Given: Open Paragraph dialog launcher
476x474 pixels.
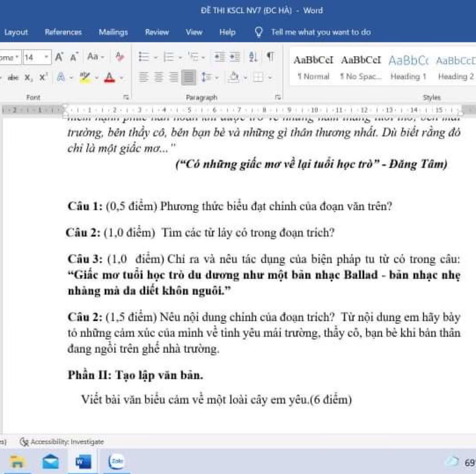Looking at the screenshot, I should (278, 97).
